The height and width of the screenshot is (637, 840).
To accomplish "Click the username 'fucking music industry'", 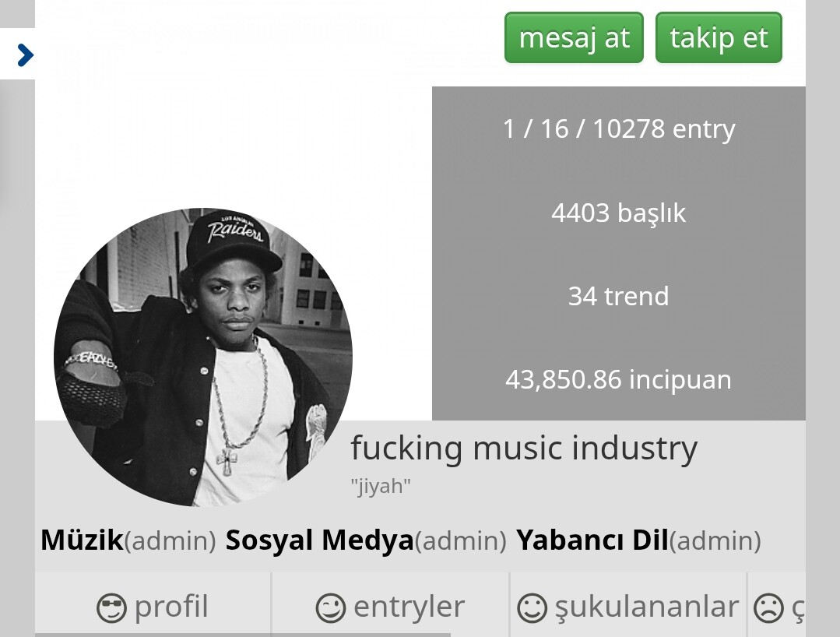I will coord(524,448).
